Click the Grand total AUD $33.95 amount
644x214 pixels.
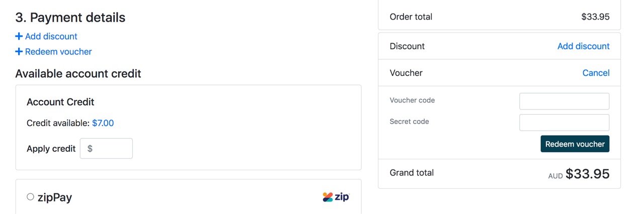pyautogui.click(x=579, y=174)
